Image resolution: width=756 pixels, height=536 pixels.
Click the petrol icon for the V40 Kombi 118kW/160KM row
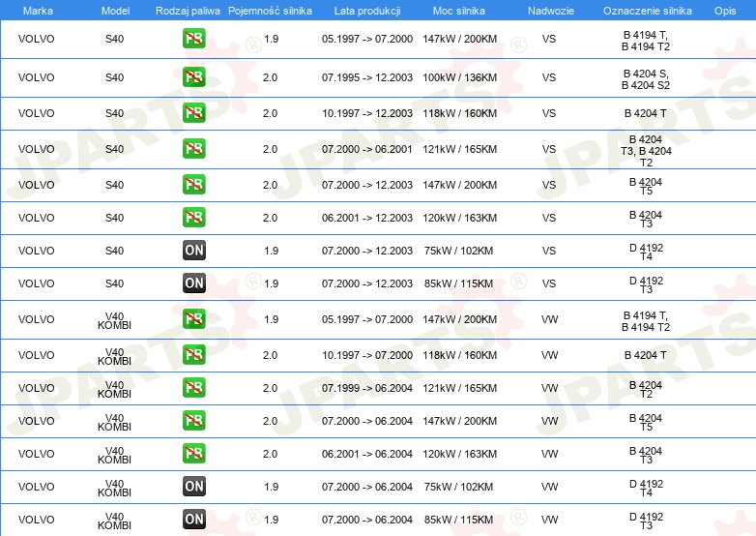pos(193,355)
